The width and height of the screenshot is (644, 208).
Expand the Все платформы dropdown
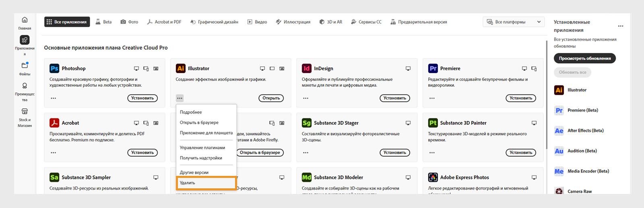pyautogui.click(x=514, y=22)
